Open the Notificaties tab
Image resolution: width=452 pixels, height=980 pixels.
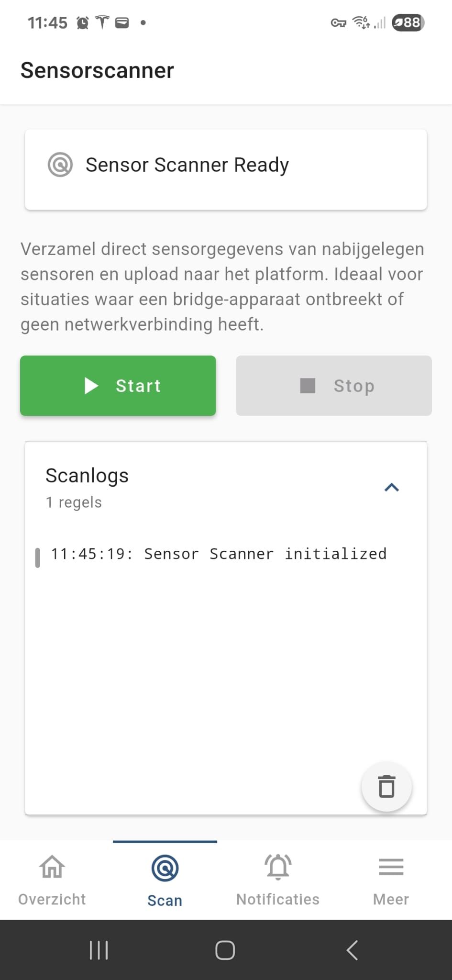tap(277, 880)
